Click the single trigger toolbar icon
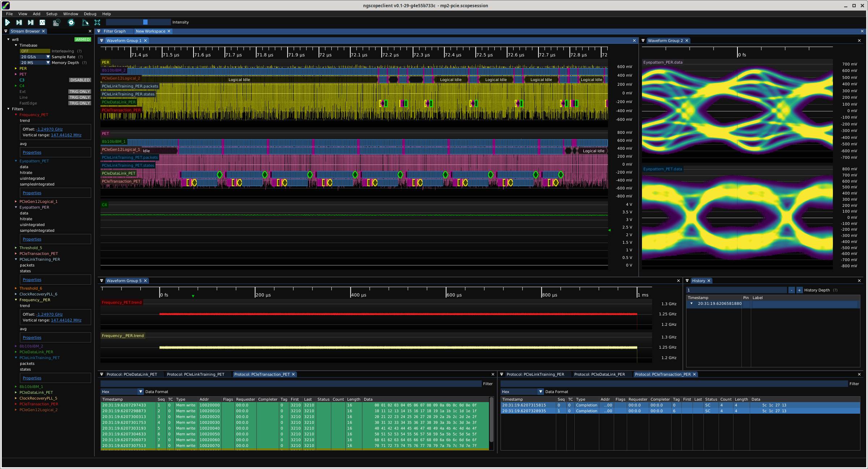 pos(19,22)
